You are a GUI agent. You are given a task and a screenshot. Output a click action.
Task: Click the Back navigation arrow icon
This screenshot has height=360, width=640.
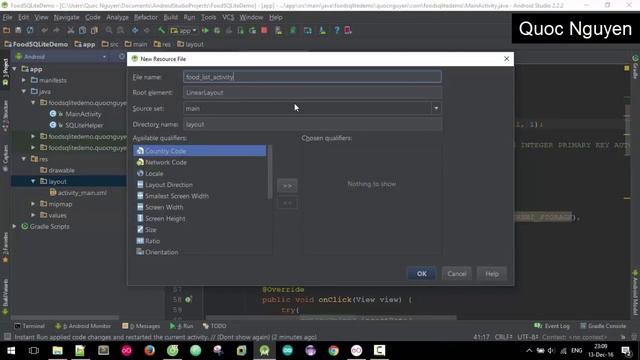135,30
